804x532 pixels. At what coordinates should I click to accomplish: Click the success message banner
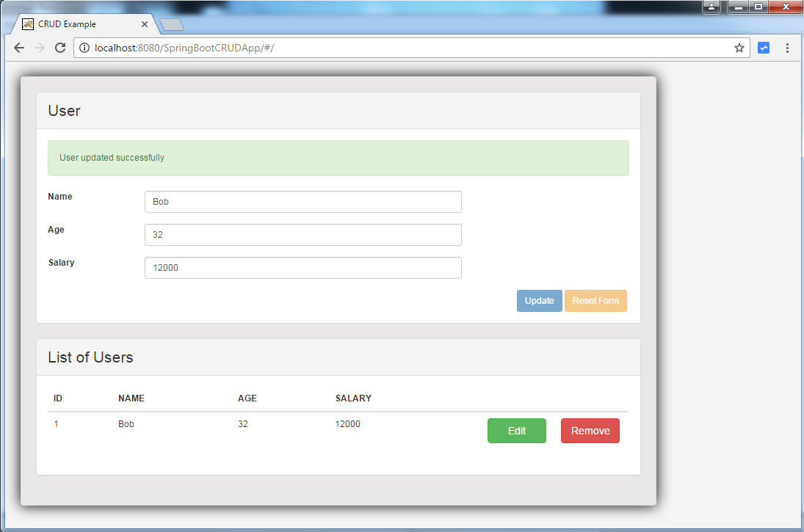(x=338, y=158)
